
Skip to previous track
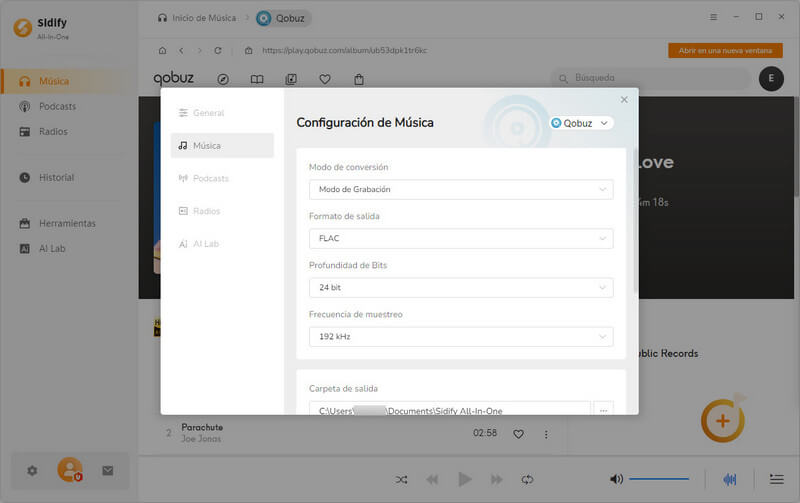click(432, 480)
